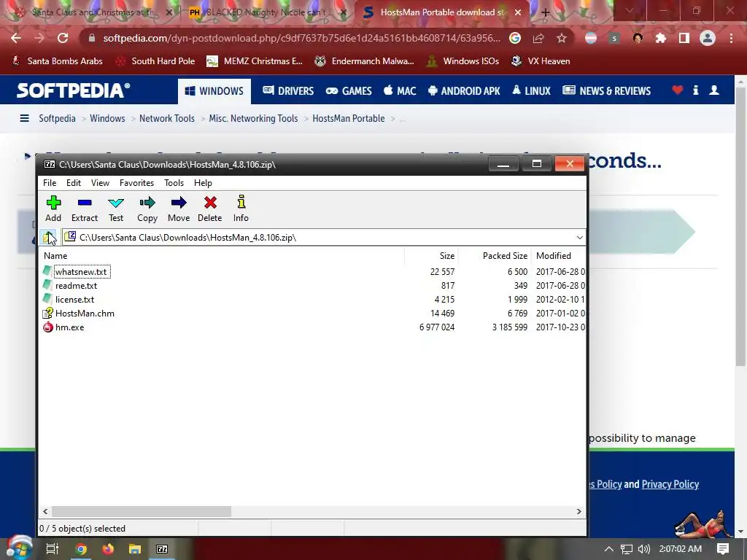
Task: Open the 7-Zip Tools menu
Action: [x=174, y=183]
